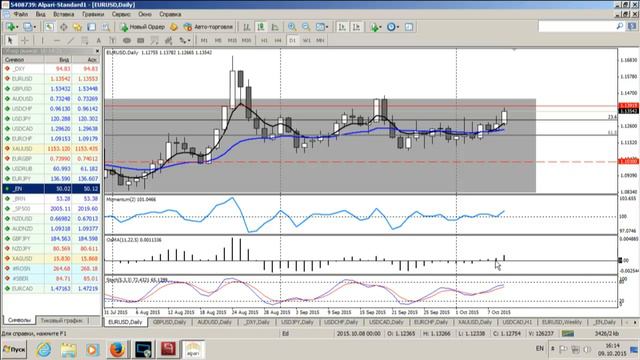
Task: Open Firefox from the taskbar
Action: tap(117, 349)
